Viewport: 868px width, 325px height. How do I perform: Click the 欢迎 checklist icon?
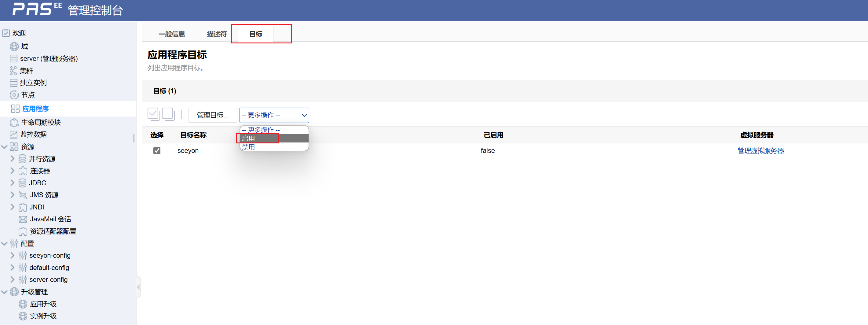pyautogui.click(x=6, y=33)
